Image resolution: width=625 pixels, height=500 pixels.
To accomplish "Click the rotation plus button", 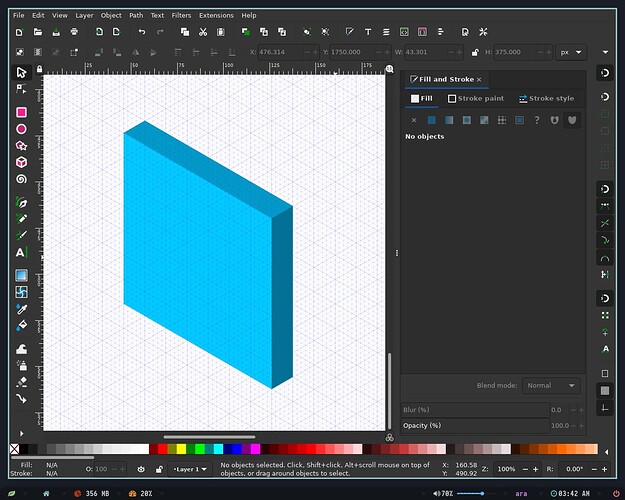I will [x=604, y=470].
